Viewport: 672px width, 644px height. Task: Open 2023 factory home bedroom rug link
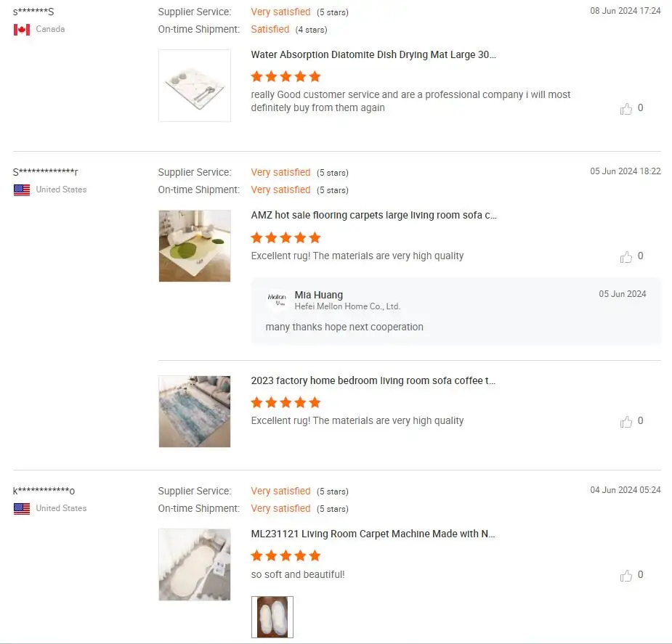click(373, 380)
